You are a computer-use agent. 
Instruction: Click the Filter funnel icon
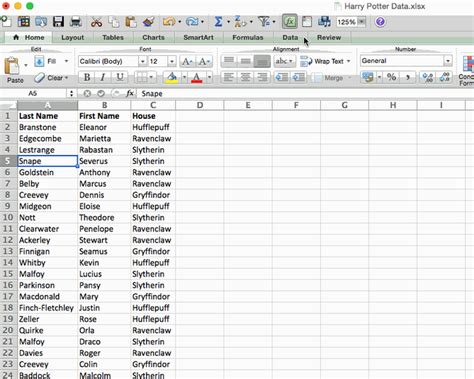pos(264,22)
